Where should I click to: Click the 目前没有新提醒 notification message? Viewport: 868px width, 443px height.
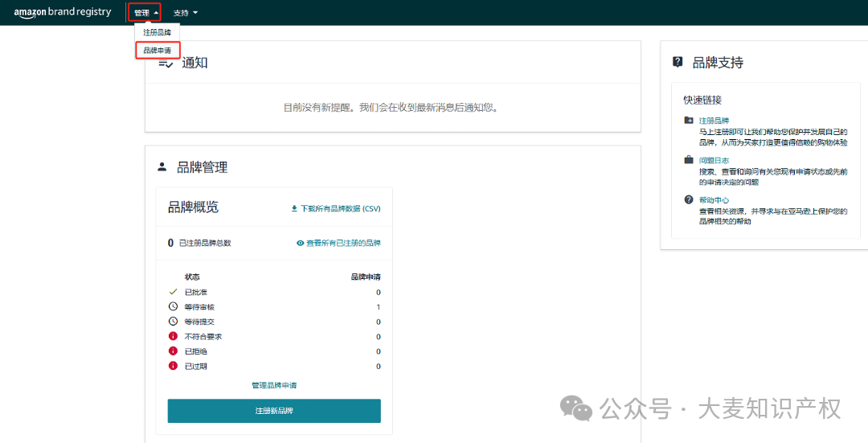coord(391,108)
